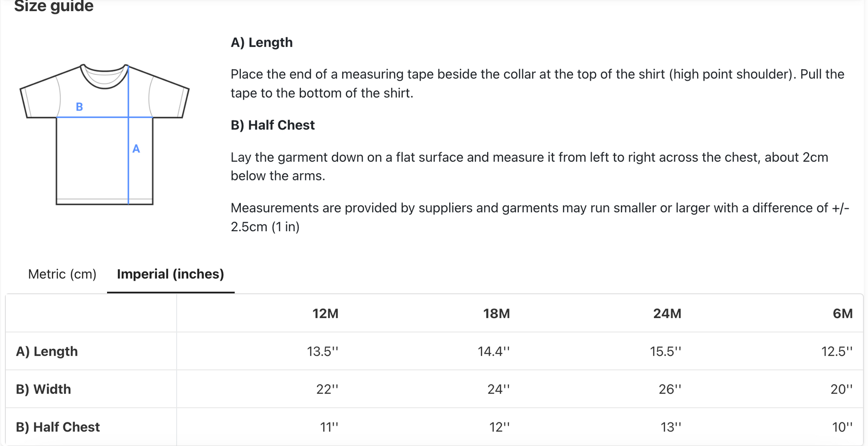Select the Imperial (inches) tab
Viewport: 868px width, 446px height.
[x=170, y=274]
